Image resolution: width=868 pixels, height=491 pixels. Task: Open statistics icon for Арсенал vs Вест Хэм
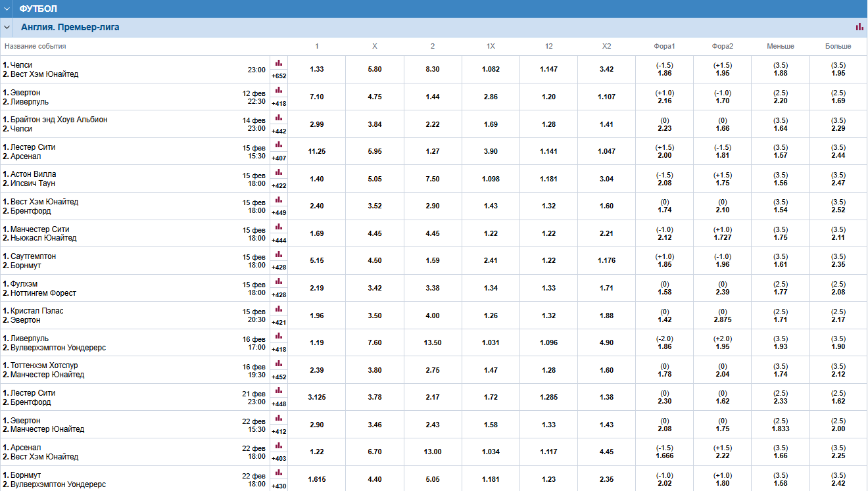coord(279,446)
